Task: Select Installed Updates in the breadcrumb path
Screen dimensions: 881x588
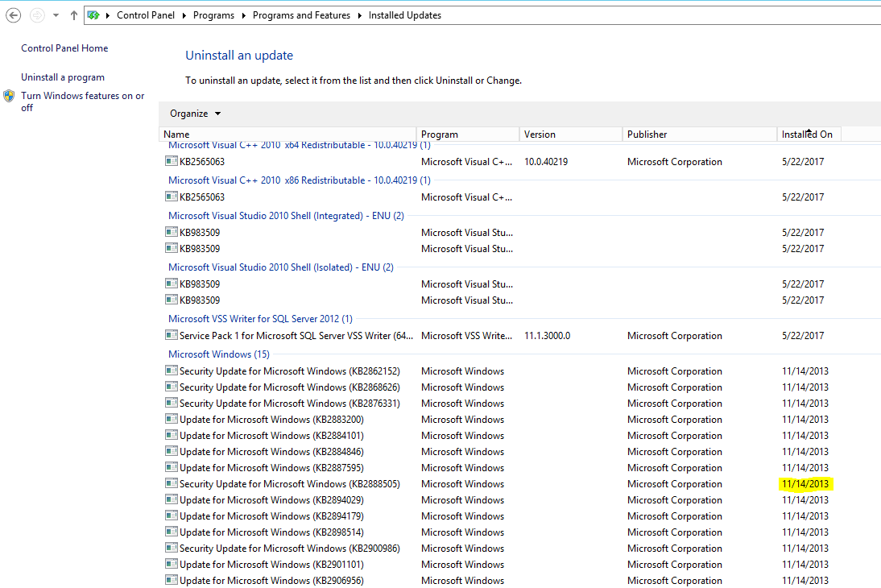Action: 404,14
